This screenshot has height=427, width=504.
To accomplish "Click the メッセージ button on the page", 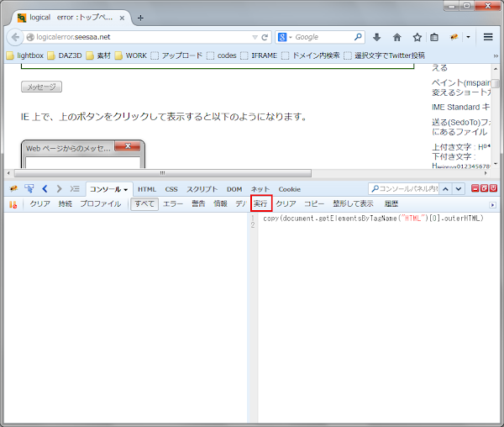I will (x=41, y=87).
